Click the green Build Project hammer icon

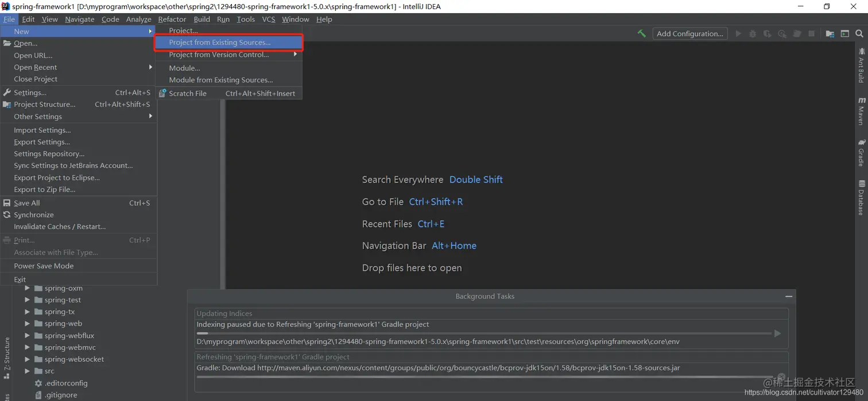click(x=641, y=33)
